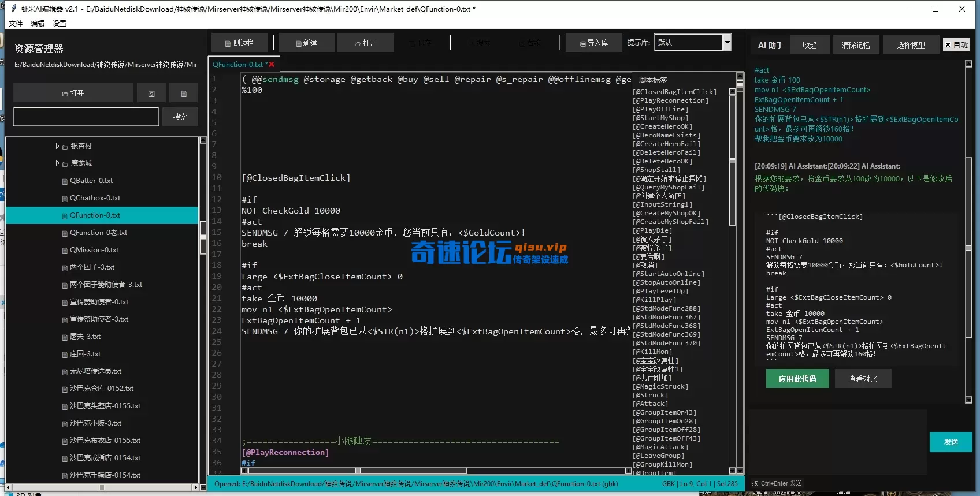Jump to [@PlayDie] in script labels list
Screen dimensions: 980x496
(652, 230)
